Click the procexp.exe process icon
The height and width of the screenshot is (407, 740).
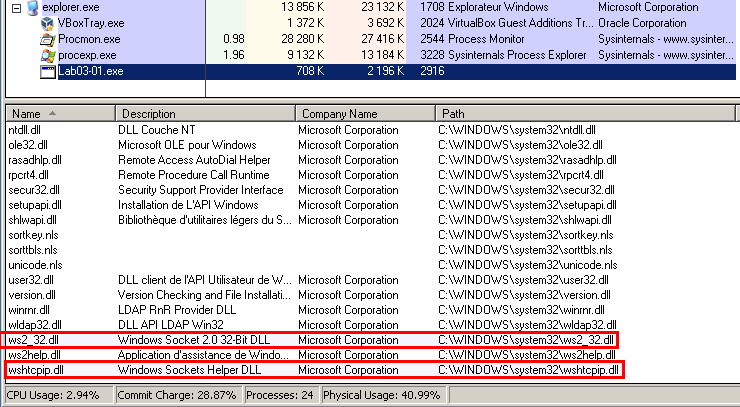(x=49, y=55)
